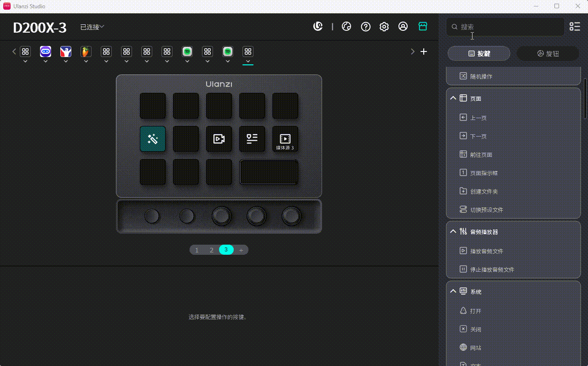Select the 播放音频文件 action

pyautogui.click(x=486, y=251)
